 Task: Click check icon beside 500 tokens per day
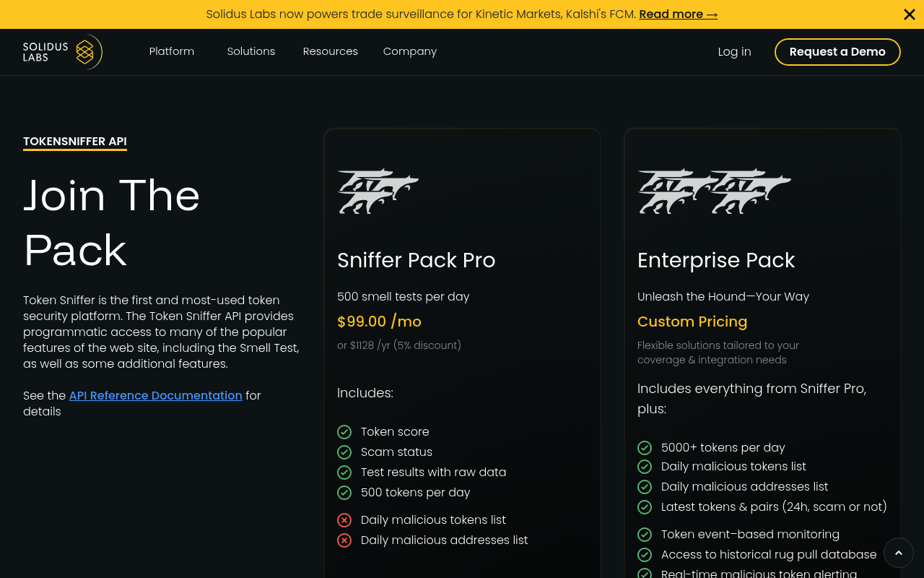pyautogui.click(x=344, y=493)
